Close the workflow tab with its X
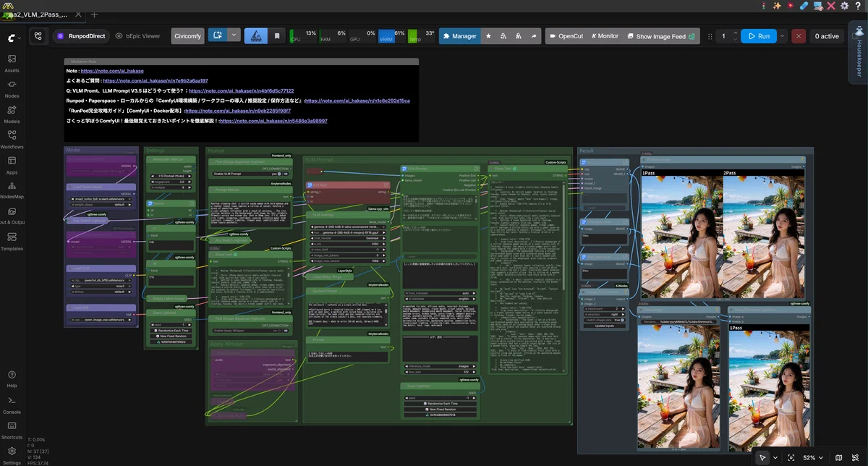This screenshot has height=466, width=868. (80, 14)
